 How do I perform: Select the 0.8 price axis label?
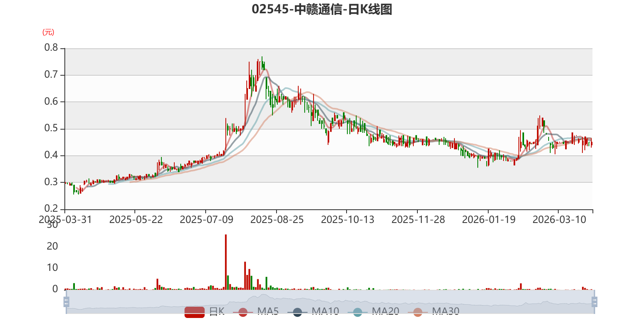(51, 47)
